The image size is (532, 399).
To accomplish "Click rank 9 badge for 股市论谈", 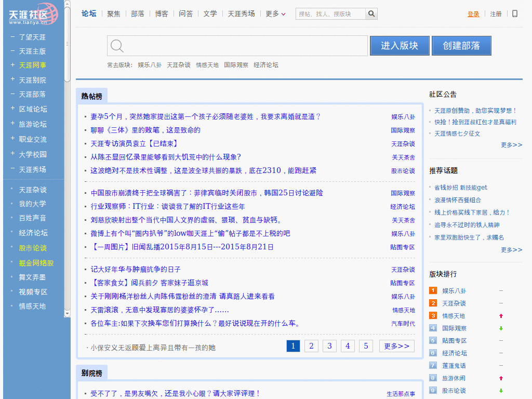I will pyautogui.click(x=433, y=390).
